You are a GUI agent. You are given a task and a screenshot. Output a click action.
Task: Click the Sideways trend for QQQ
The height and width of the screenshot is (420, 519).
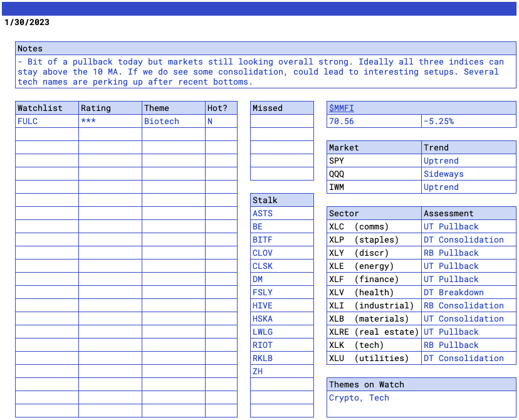[469, 174]
